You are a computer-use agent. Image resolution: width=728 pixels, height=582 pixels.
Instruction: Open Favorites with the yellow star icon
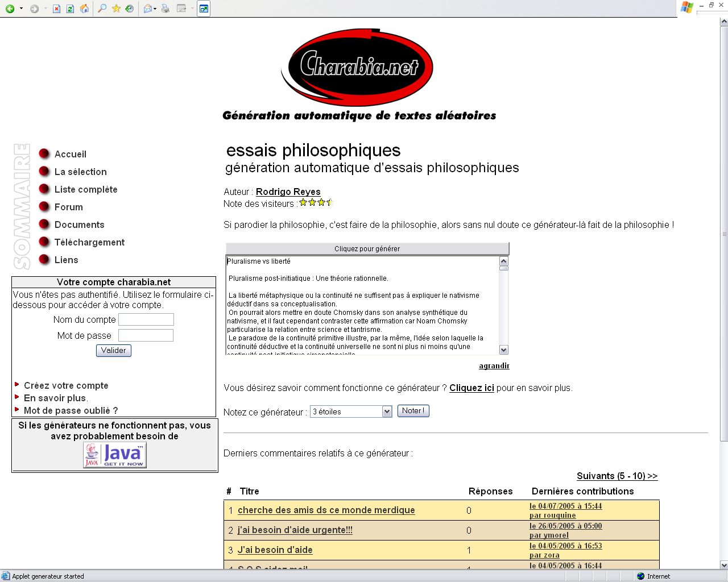116,9
